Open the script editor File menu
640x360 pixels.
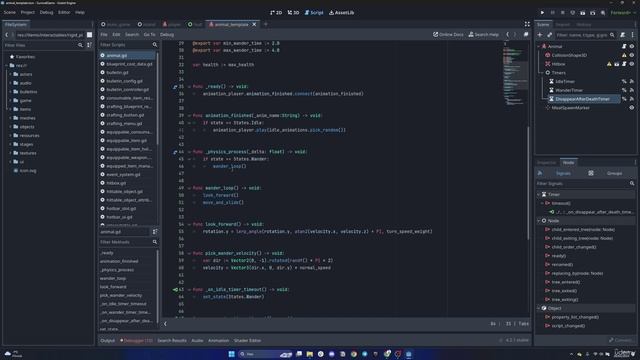[104, 35]
